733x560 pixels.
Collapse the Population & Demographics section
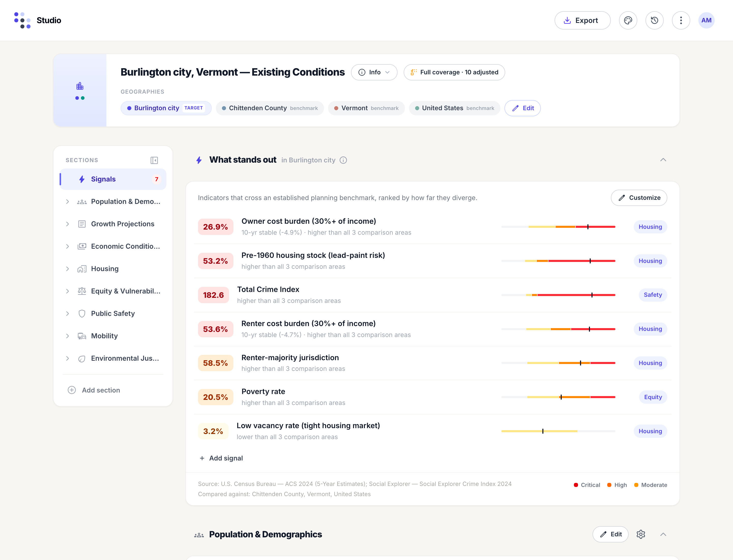click(x=663, y=534)
